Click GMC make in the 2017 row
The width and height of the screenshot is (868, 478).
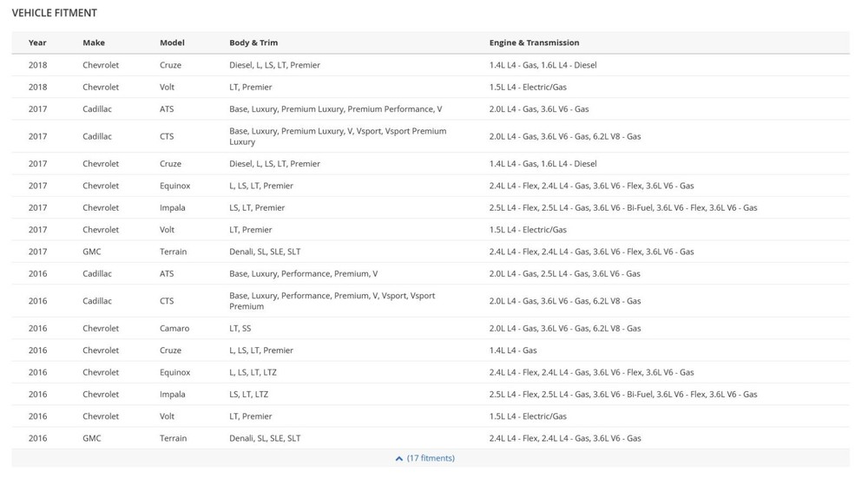(x=92, y=252)
